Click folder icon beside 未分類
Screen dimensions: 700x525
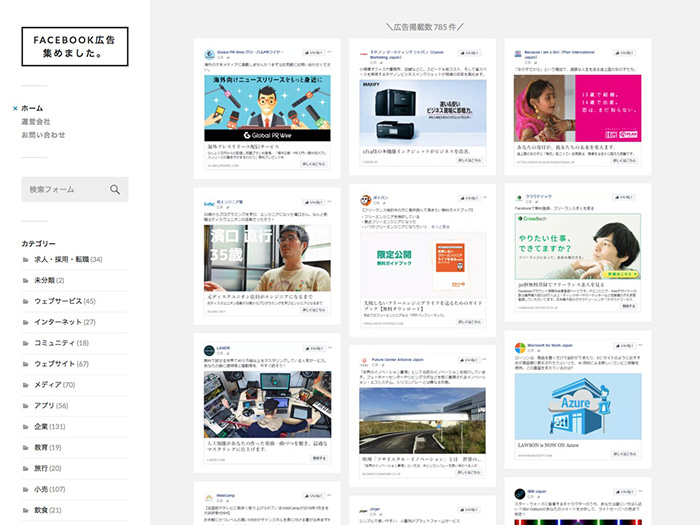click(x=25, y=280)
